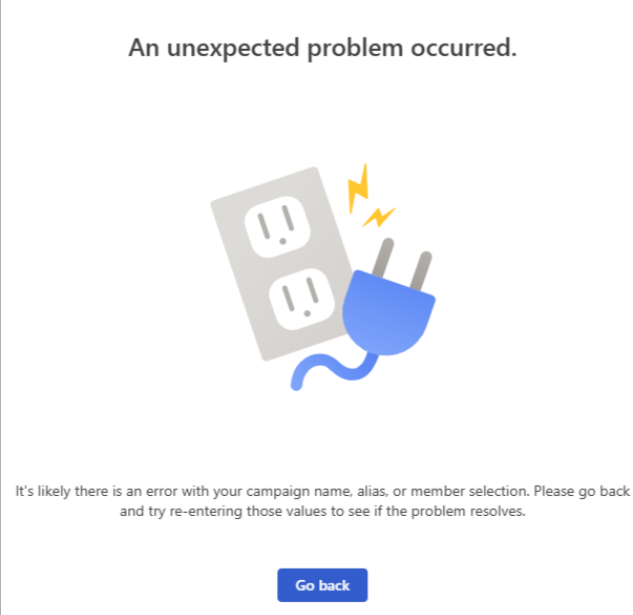
Task: Click the heading 'An unexpected problem occurred.'
Action: [x=323, y=48]
